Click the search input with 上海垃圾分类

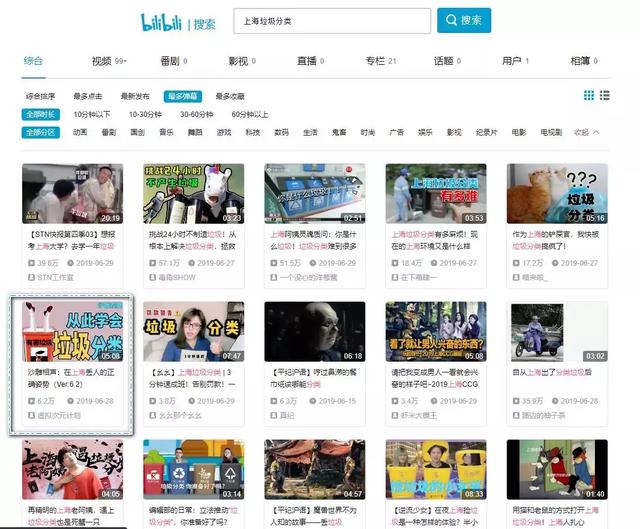[x=332, y=21]
